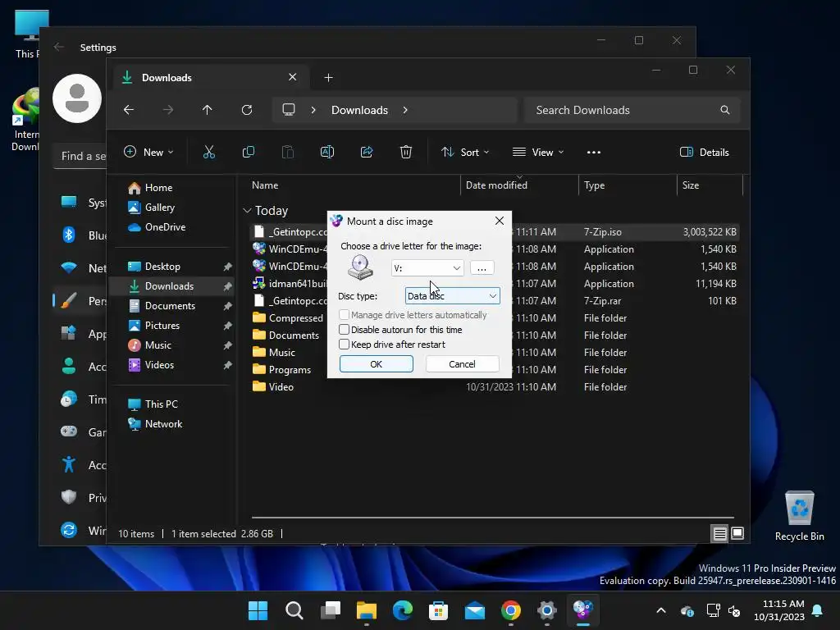Open the Recycle Bin desktop icon
This screenshot has height=630, width=840.
pyautogui.click(x=799, y=516)
